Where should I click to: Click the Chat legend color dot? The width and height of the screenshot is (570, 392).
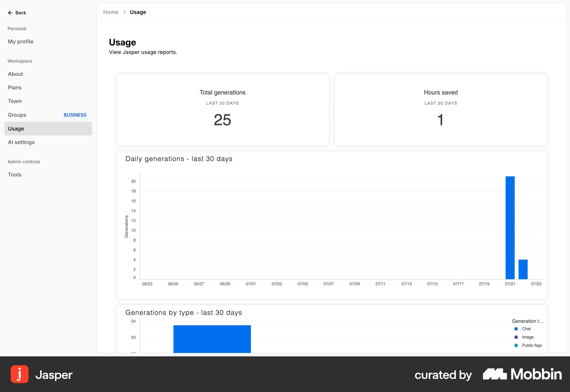(x=516, y=329)
